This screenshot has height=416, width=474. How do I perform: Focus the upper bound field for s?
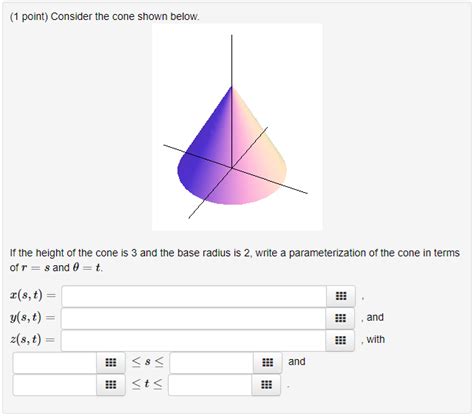point(212,362)
